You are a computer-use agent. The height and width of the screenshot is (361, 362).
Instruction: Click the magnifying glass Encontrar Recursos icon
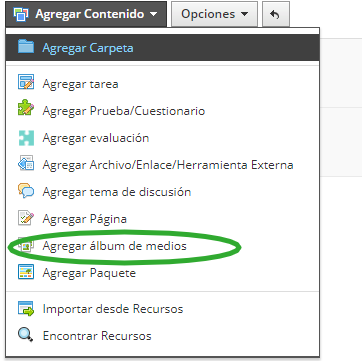(x=26, y=335)
